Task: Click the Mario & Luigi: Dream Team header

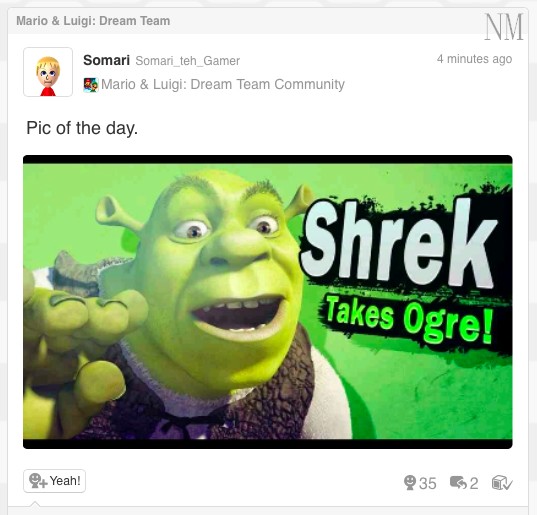Action: pos(93,21)
